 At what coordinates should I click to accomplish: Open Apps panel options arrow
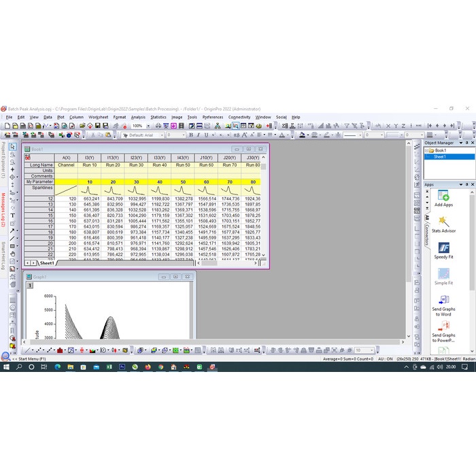[461, 184]
